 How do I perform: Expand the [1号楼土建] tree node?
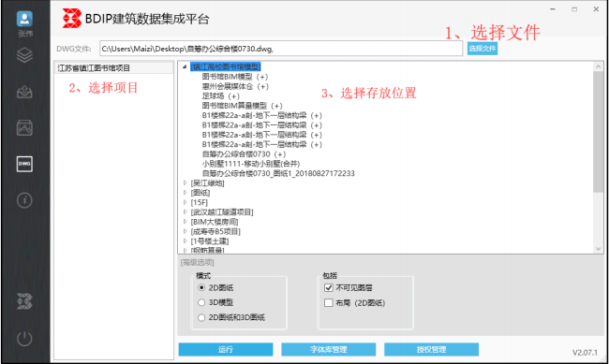(x=185, y=241)
